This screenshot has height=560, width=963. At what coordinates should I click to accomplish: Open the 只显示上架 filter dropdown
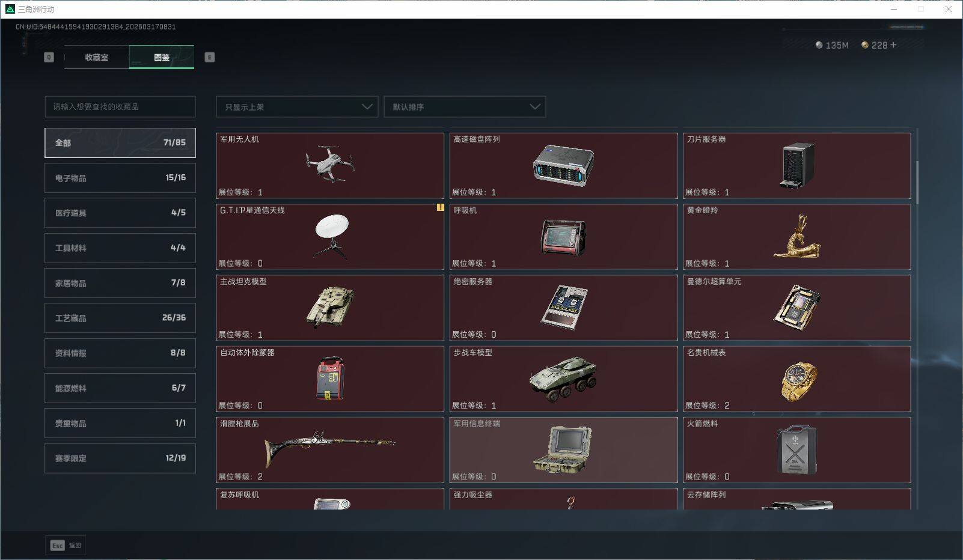[x=296, y=106]
